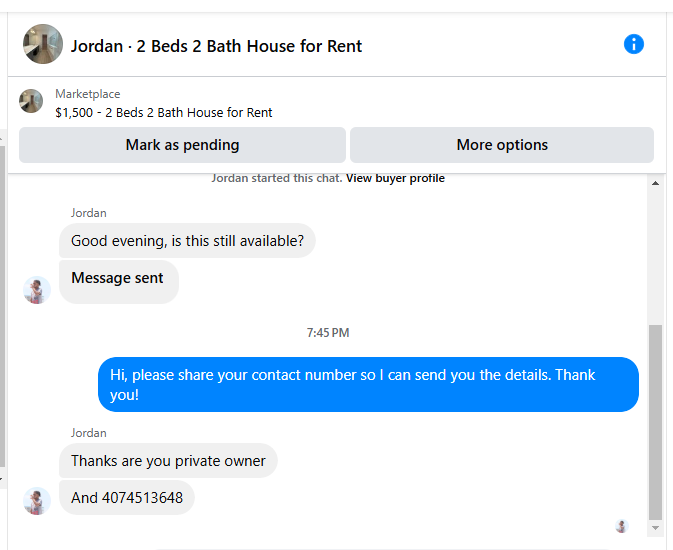The width and height of the screenshot is (673, 550).
Task: Open the $1,500 house listing title
Action: pos(164,112)
